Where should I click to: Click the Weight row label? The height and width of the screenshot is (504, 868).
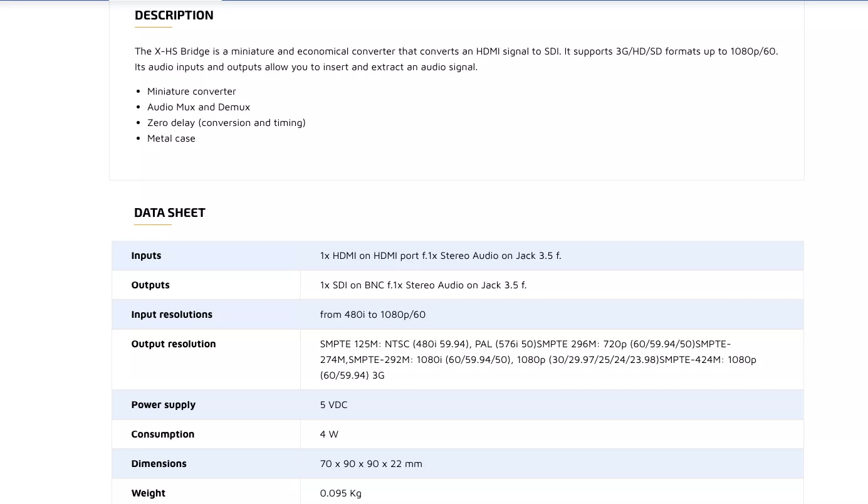[x=149, y=493]
